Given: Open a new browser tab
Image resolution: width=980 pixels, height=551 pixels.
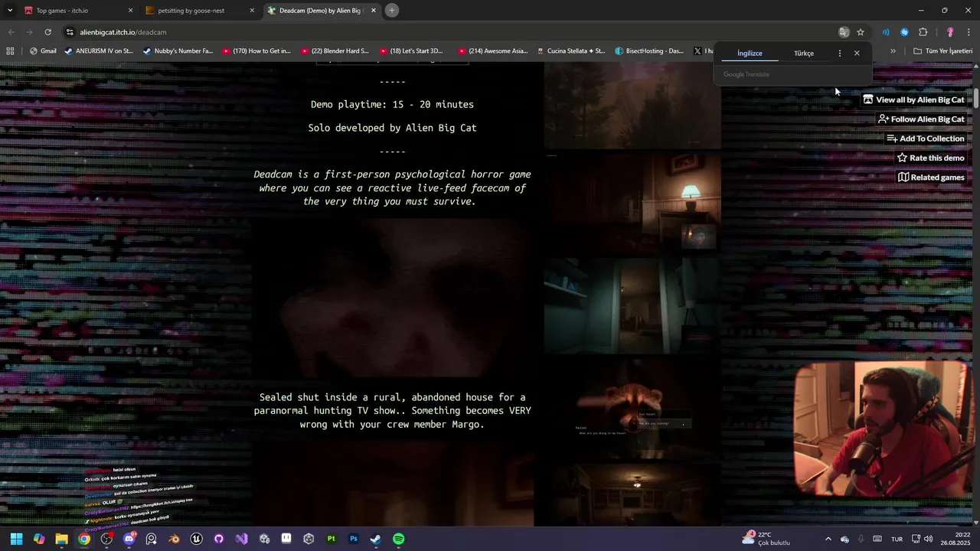Looking at the screenshot, I should click(x=392, y=11).
